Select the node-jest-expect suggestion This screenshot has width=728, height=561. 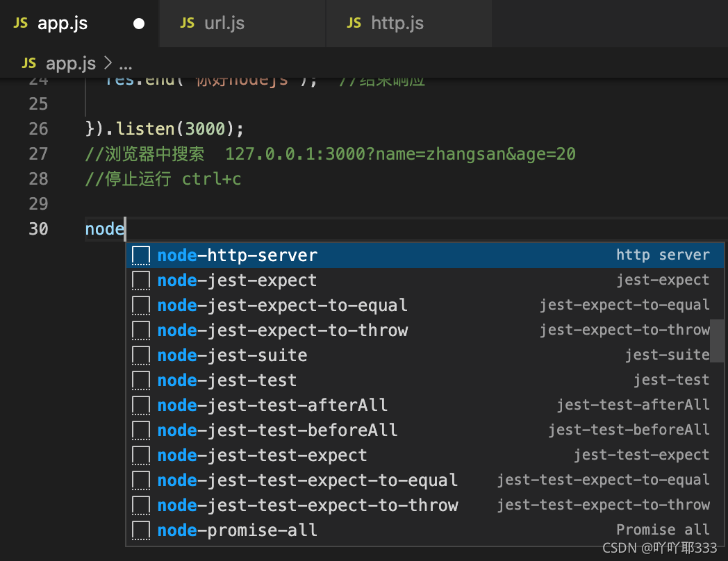425,280
